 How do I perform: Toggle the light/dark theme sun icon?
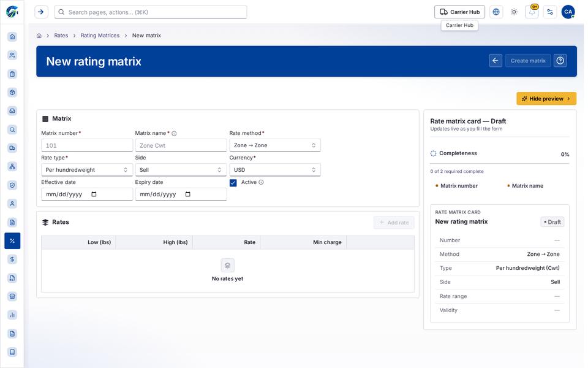[514, 12]
